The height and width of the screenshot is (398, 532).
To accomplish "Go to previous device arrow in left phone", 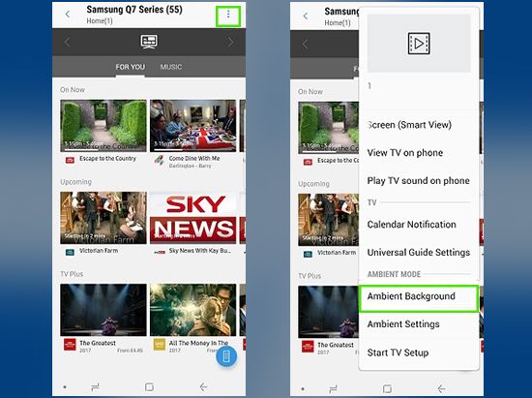I will tap(67, 42).
